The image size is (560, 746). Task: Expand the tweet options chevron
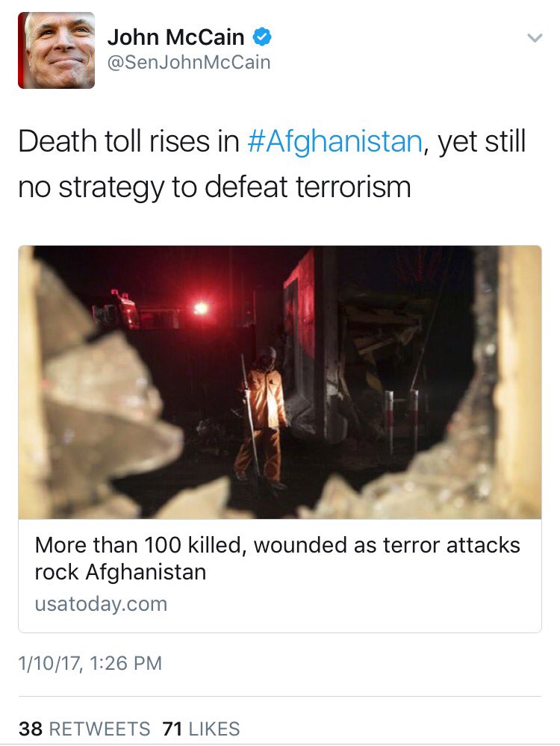[x=535, y=37]
